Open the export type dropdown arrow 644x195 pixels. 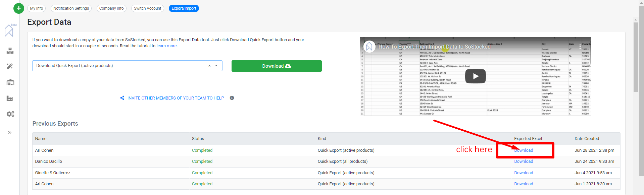coord(216,66)
